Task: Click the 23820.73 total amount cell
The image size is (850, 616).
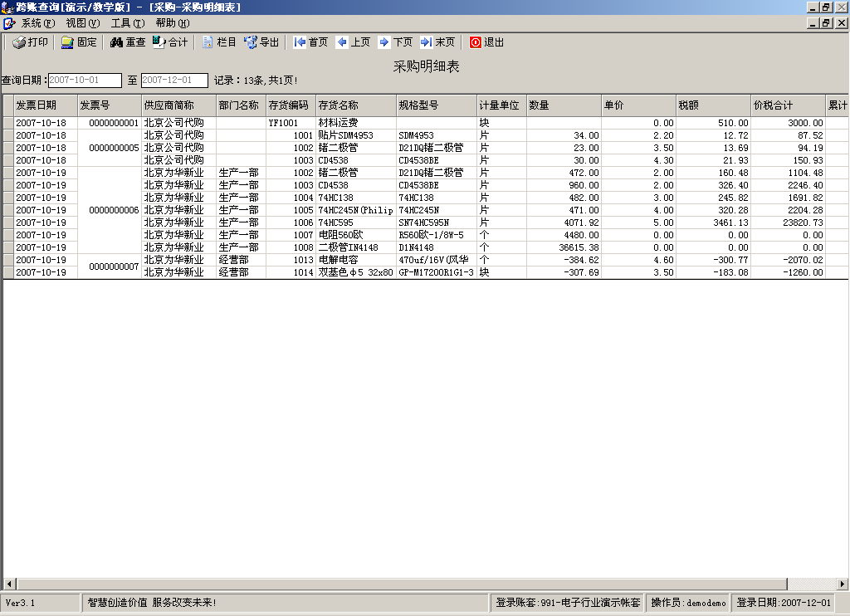Action: (x=789, y=222)
